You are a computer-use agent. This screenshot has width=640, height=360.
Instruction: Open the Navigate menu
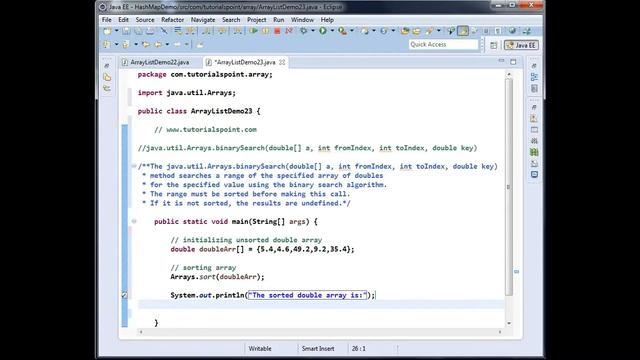tap(203, 20)
